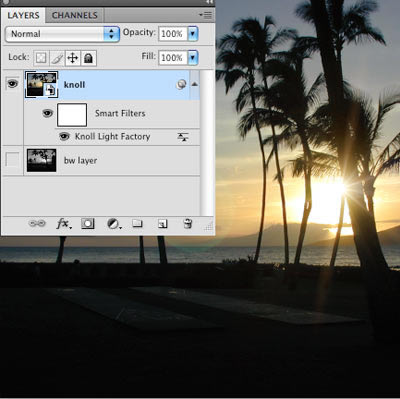
Task: Open the Layers panel options menu
Action: pyautogui.click(x=206, y=15)
